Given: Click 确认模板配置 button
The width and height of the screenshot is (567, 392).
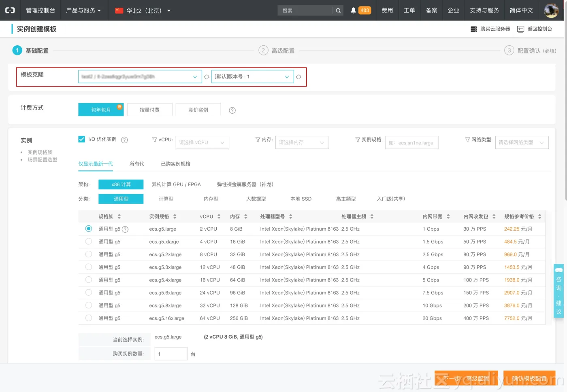Looking at the screenshot, I should pyautogui.click(x=529, y=379).
